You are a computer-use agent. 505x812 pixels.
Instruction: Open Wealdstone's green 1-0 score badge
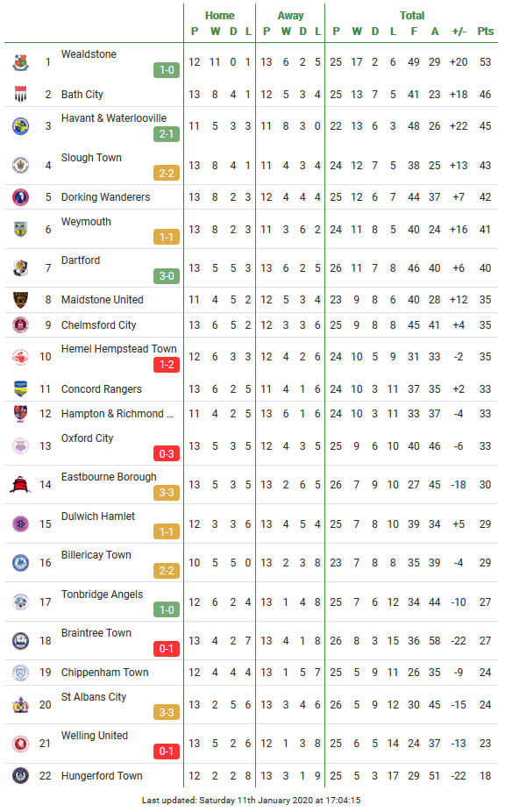167,70
